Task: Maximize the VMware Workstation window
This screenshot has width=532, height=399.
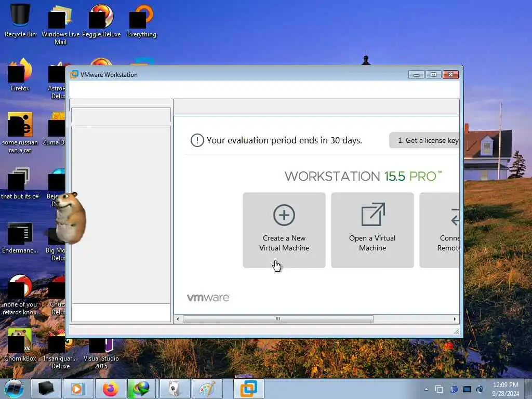Action: pos(433,74)
